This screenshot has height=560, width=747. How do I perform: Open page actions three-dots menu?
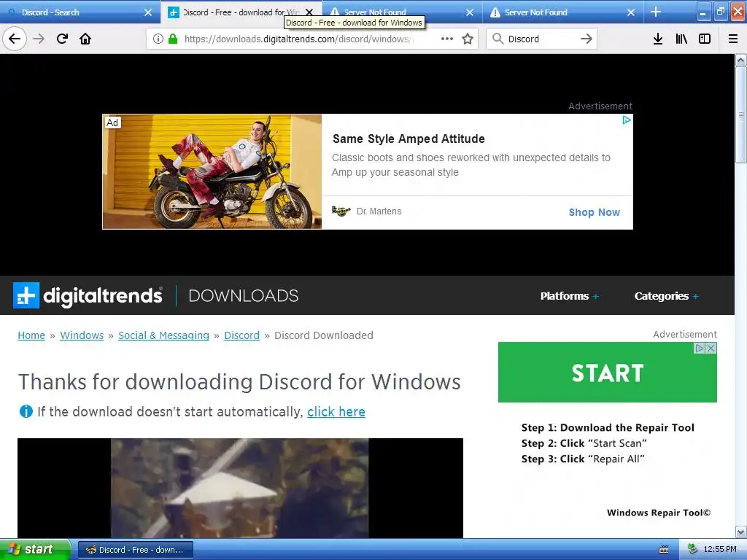(x=447, y=39)
